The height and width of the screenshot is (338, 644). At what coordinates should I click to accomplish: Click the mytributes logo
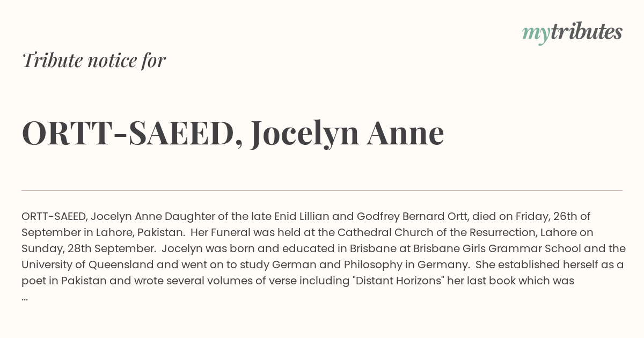572,33
